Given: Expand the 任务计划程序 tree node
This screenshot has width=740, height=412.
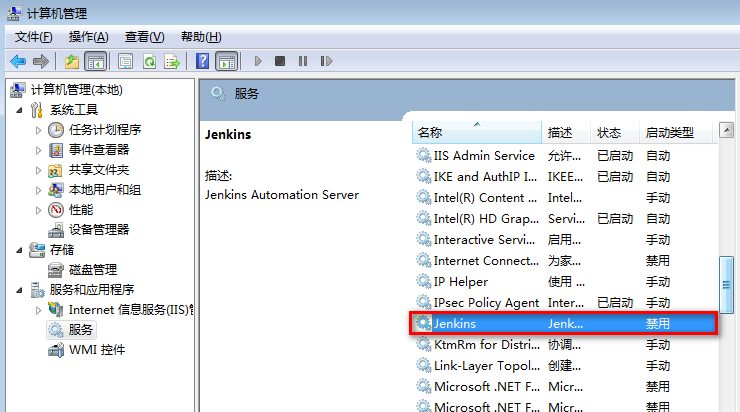Looking at the screenshot, I should click(x=39, y=130).
